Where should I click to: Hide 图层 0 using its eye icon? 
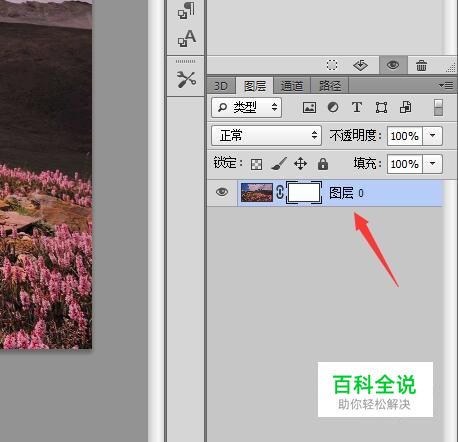coord(222,192)
